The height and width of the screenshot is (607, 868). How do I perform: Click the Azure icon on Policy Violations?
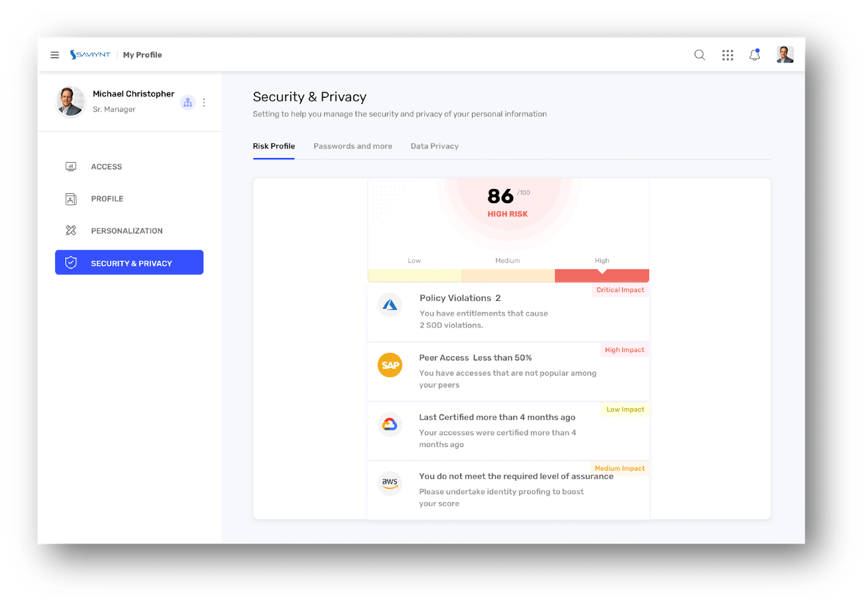(390, 305)
